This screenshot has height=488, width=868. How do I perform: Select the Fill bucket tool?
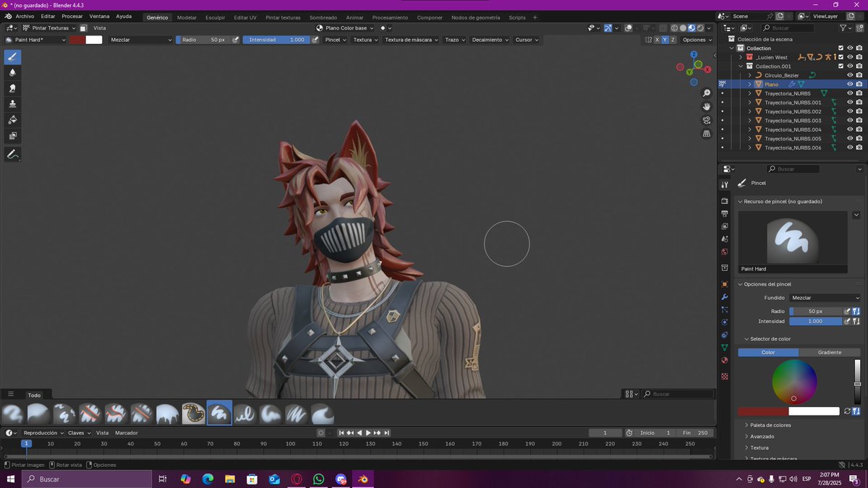(x=12, y=120)
